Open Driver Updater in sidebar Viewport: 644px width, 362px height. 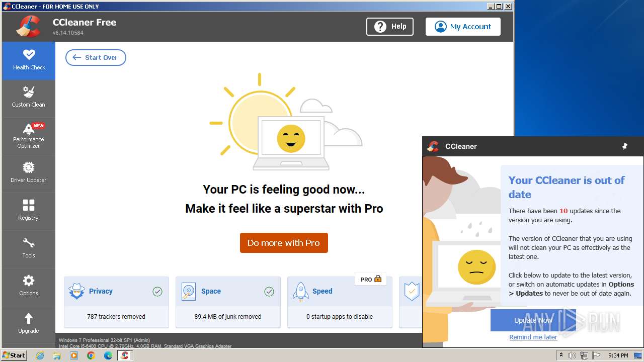pyautogui.click(x=29, y=173)
